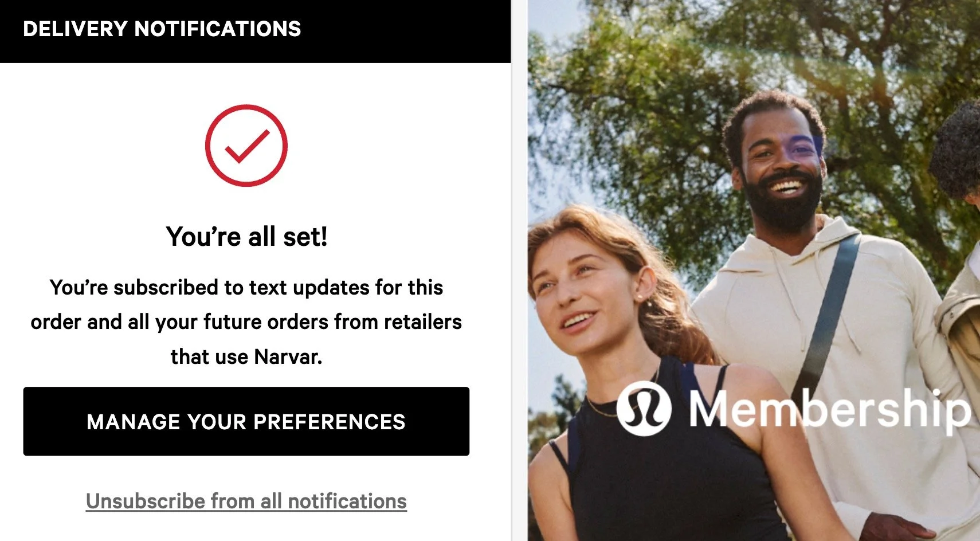980x541 pixels.
Task: Click the "You're all set!" heading
Action: 247,237
